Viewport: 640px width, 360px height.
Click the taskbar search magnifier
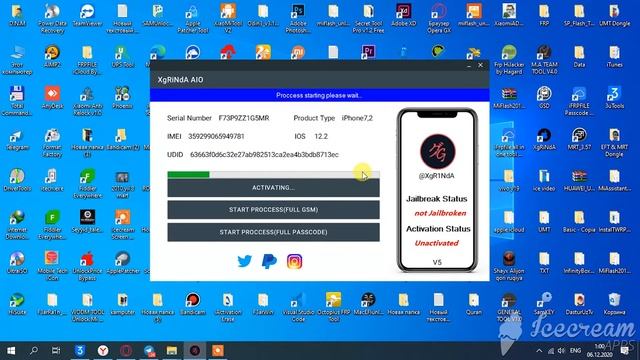pos(34,351)
